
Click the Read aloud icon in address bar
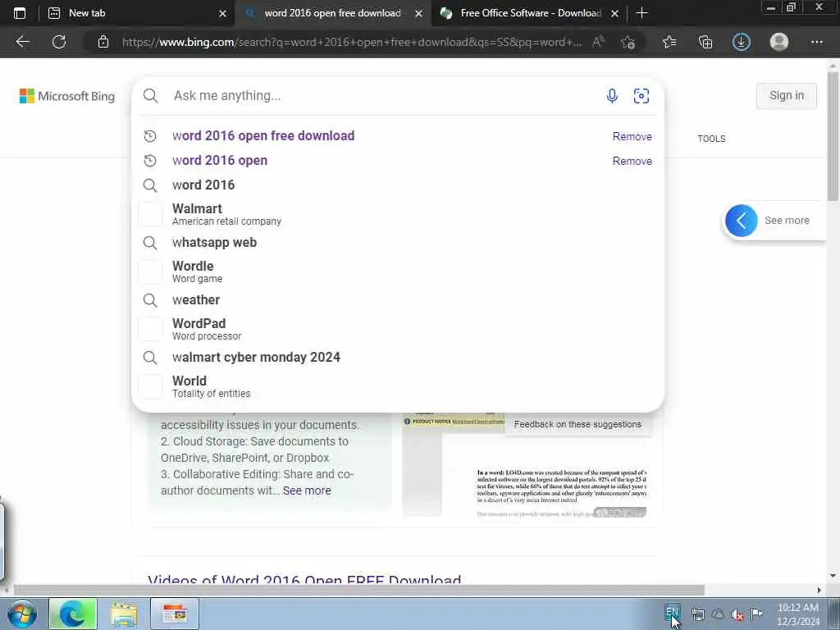[x=598, y=42]
